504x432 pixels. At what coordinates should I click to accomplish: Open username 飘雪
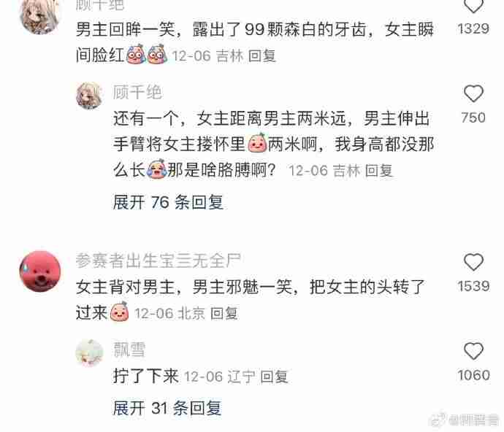point(129,350)
